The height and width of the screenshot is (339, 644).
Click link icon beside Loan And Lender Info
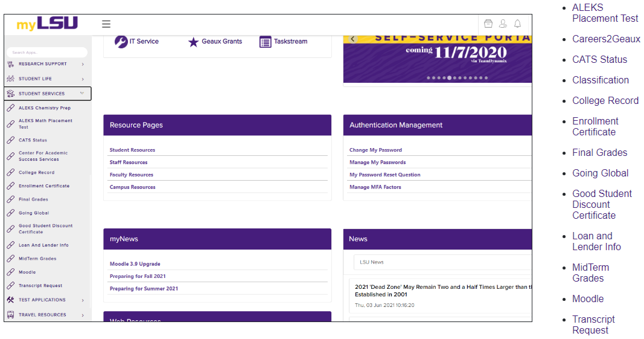tap(11, 245)
